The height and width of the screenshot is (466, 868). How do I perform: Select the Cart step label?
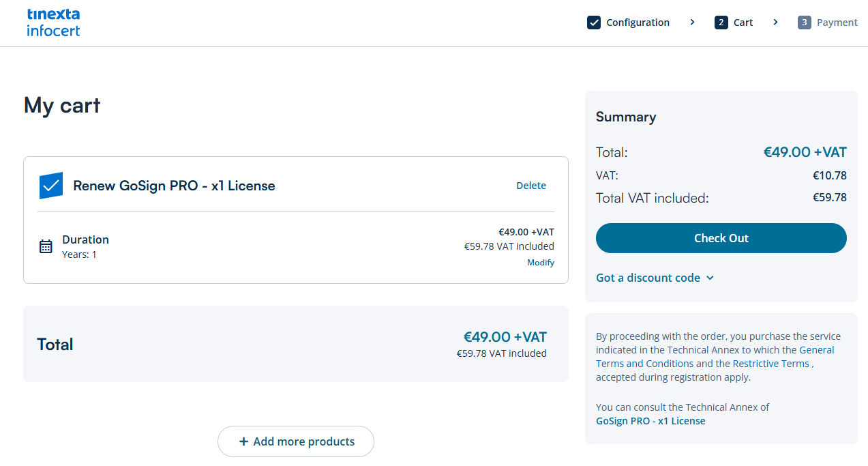pyautogui.click(x=743, y=23)
